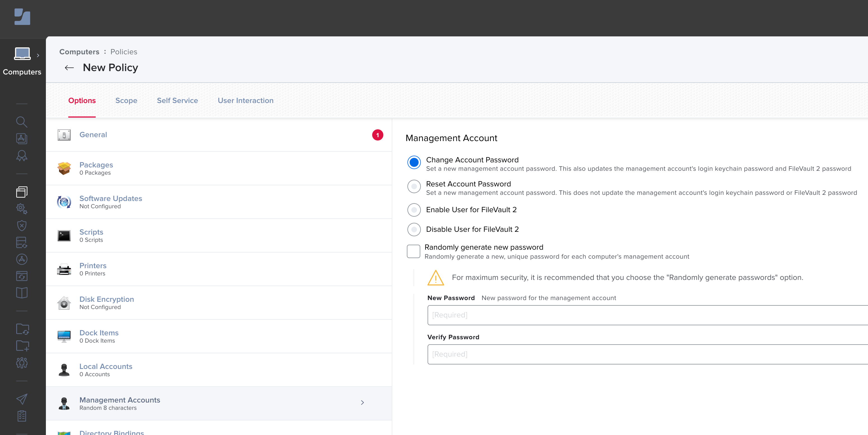The image size is (868, 435).
Task: Click the Disk Encryption vault icon
Action: point(64,303)
